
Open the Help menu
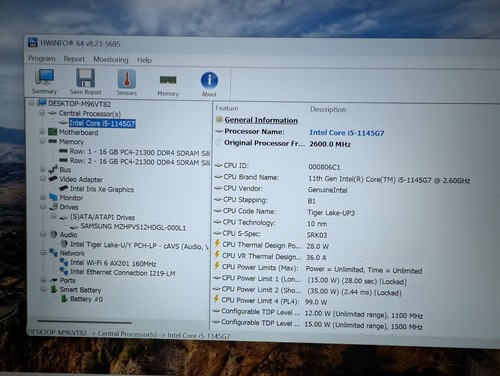[144, 60]
